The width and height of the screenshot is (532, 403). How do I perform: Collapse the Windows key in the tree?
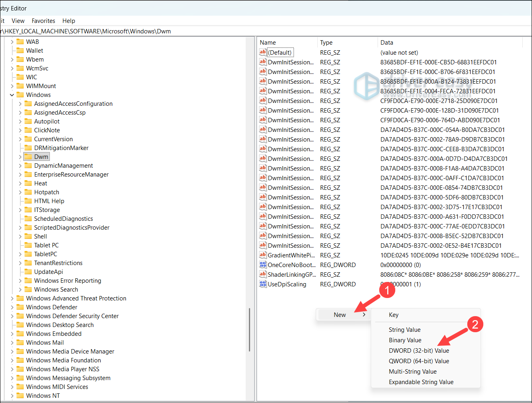coord(12,95)
